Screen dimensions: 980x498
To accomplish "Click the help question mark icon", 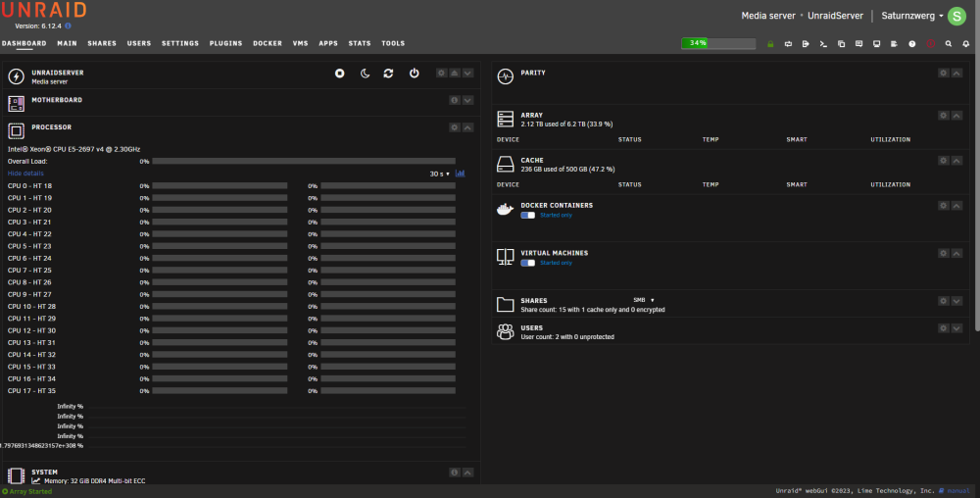I will pyautogui.click(x=911, y=44).
